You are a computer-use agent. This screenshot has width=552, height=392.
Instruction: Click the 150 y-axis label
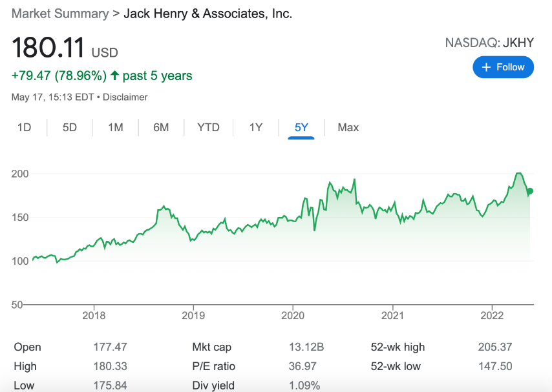click(20, 217)
